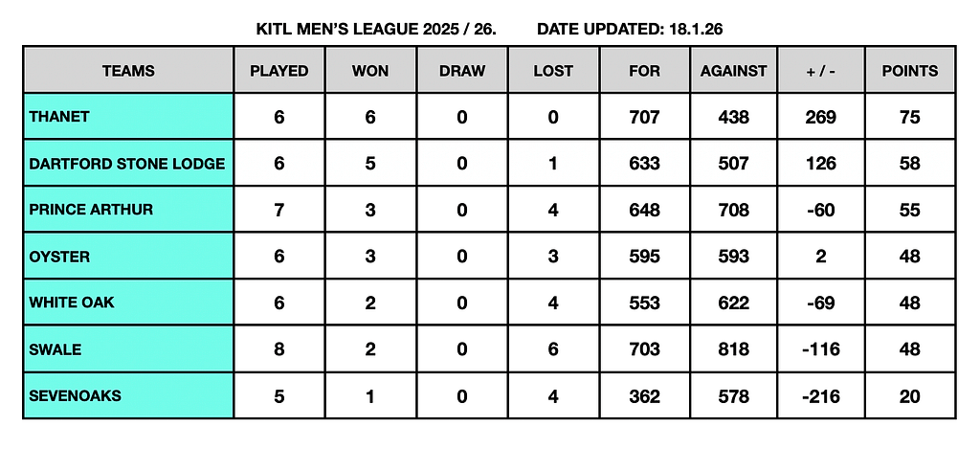Viewport: 980px width, 449px height.
Task: Click Thanet's points total of 75
Action: (x=909, y=117)
